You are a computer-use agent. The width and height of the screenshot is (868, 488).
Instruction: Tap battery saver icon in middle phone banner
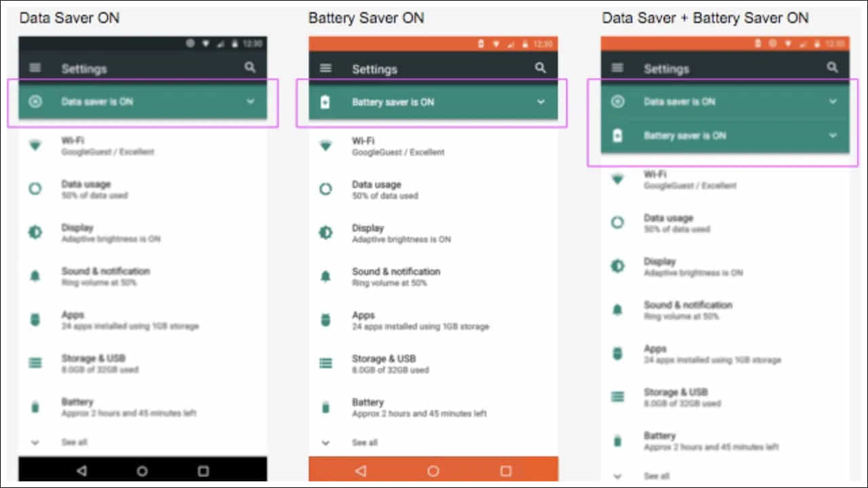click(x=325, y=102)
